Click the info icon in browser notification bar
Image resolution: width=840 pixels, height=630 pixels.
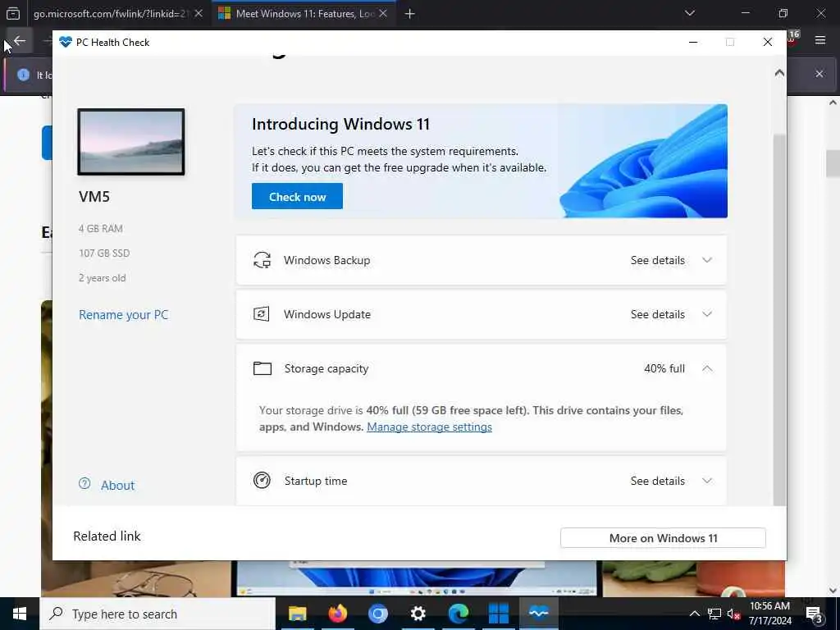click(x=23, y=75)
